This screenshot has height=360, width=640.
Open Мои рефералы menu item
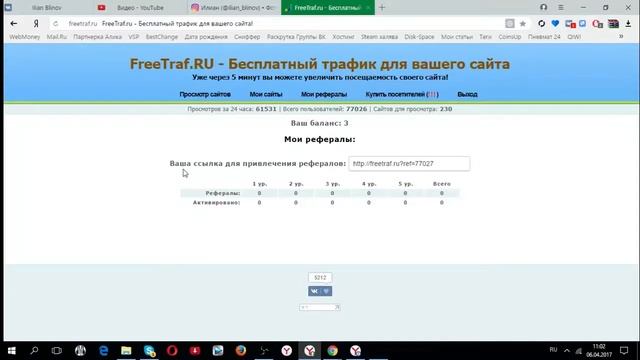(324, 94)
